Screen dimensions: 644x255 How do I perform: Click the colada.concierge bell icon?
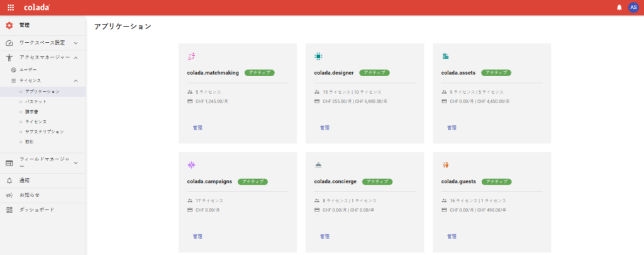pos(318,165)
